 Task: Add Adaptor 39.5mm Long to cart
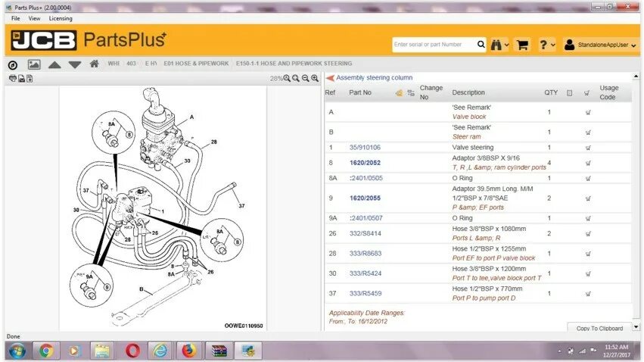coord(588,198)
